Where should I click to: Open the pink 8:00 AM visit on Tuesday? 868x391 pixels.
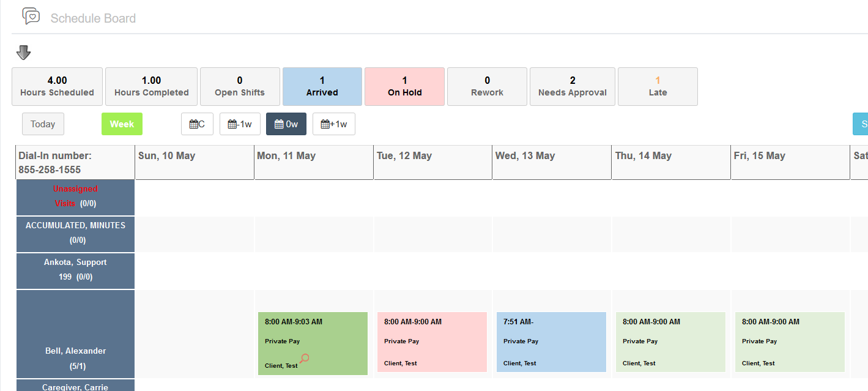click(x=432, y=342)
